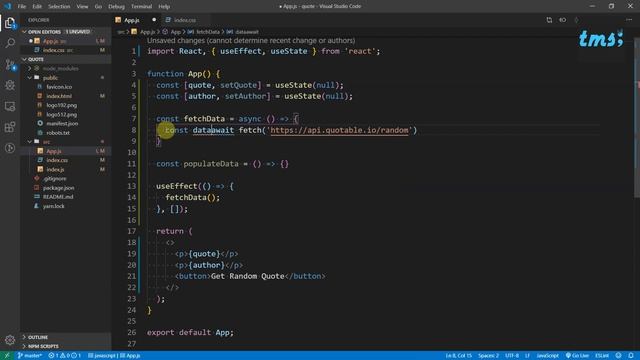Screen dimensions: 640x360
Task: Change the JavaScript language mode
Action: coord(547,356)
